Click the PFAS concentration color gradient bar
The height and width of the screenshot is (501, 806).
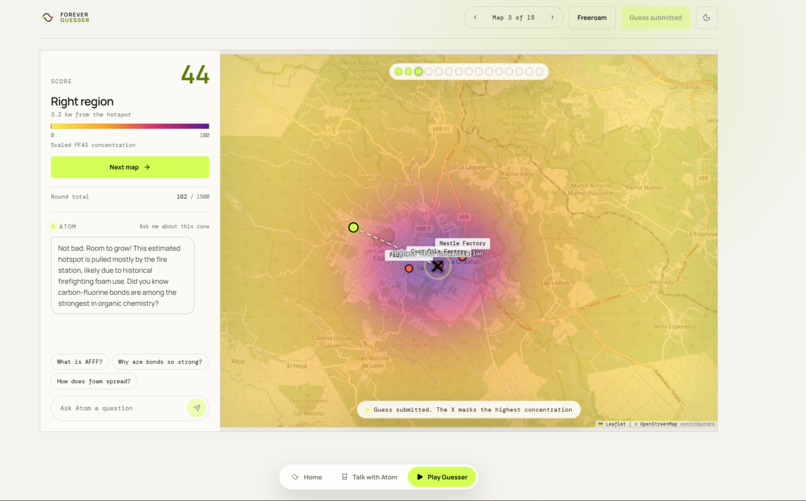point(130,126)
